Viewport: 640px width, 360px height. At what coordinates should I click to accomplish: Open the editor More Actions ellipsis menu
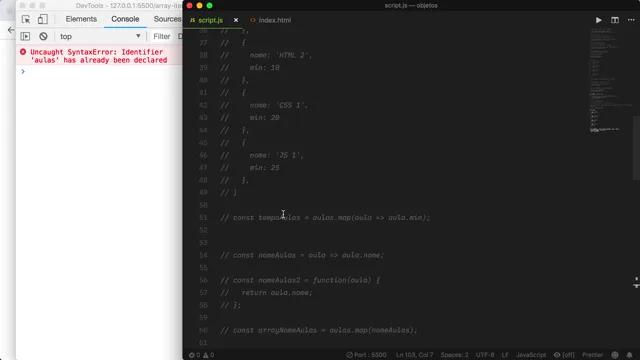(631, 20)
